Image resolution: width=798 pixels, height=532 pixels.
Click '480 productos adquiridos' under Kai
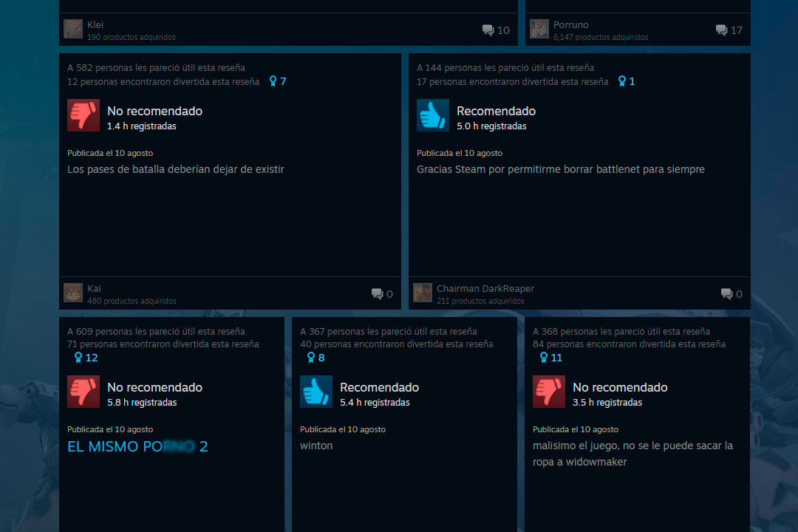click(x=132, y=301)
